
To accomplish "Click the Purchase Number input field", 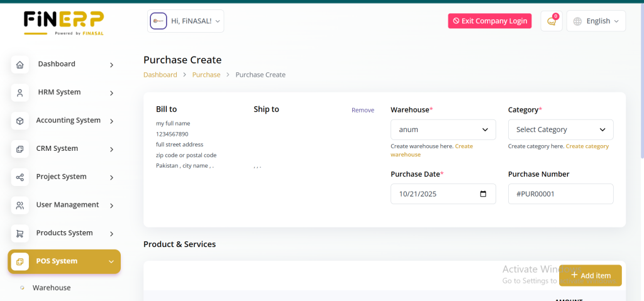I will (x=560, y=194).
